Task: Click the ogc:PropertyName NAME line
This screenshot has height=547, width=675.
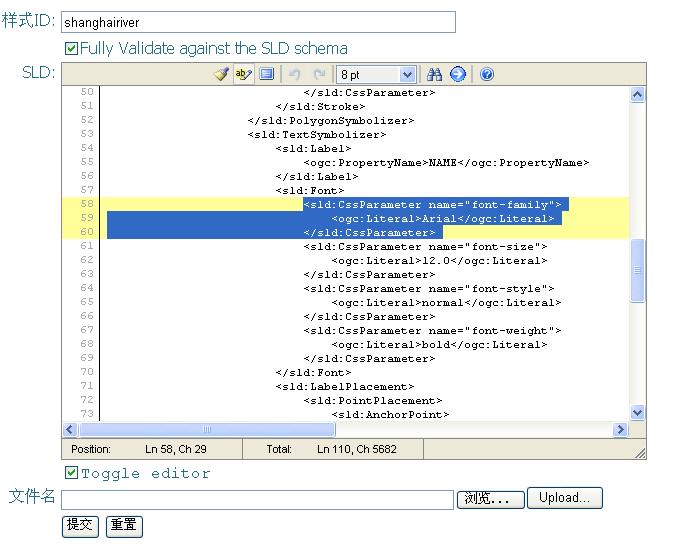Action: (446, 163)
